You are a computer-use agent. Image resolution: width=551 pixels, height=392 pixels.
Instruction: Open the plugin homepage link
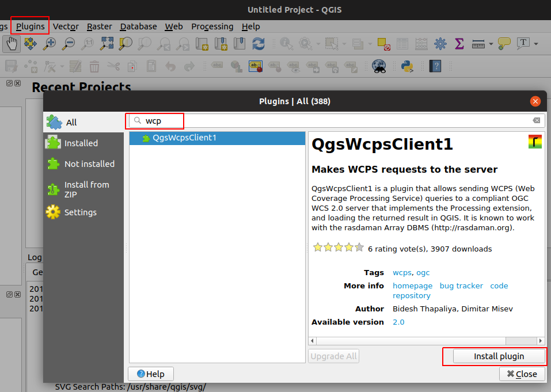click(413, 286)
